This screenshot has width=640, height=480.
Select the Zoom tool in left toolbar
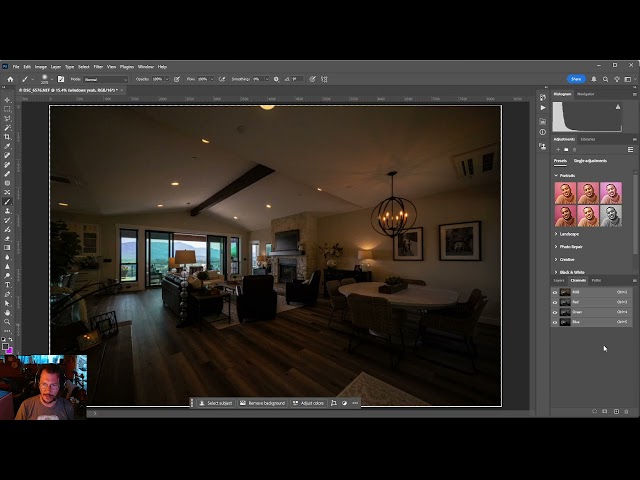click(x=7, y=322)
